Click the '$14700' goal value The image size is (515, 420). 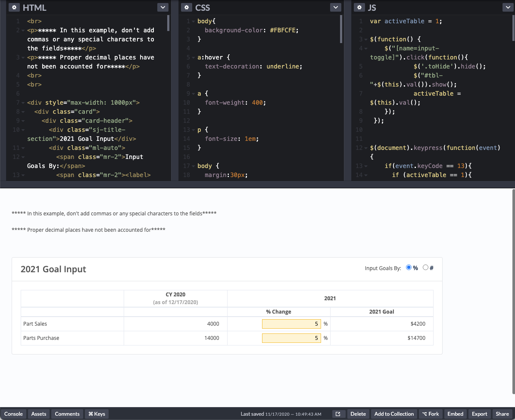[416, 338]
